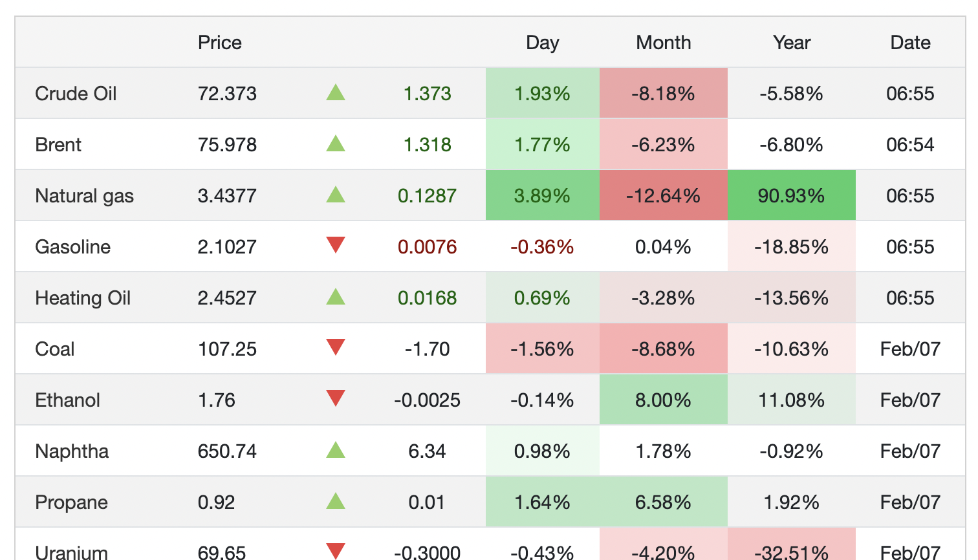Click Brent timestamp 06:54

click(x=910, y=145)
